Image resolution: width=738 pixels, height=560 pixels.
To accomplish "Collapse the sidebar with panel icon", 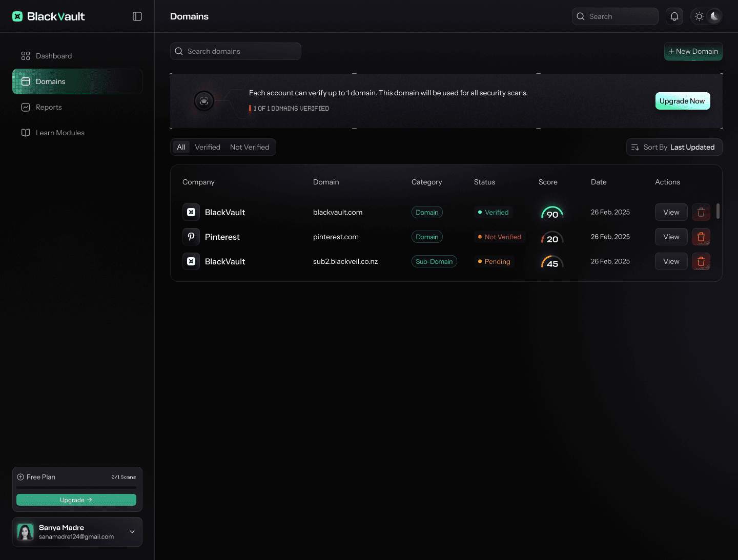I will pyautogui.click(x=137, y=16).
